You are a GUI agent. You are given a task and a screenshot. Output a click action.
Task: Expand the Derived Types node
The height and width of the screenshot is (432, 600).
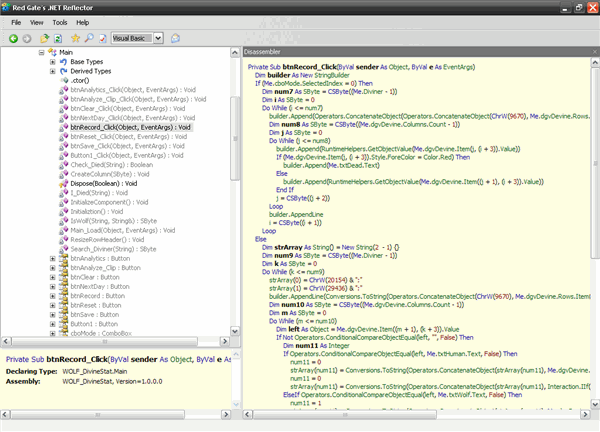(x=52, y=71)
